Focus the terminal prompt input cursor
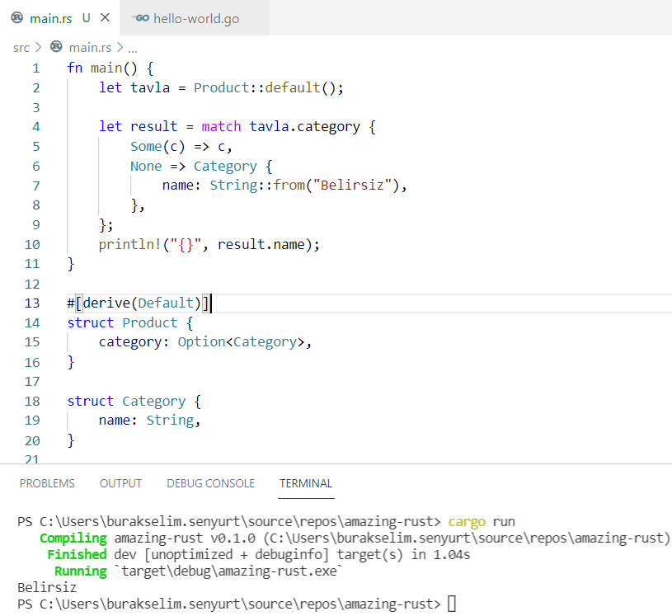 point(451,604)
